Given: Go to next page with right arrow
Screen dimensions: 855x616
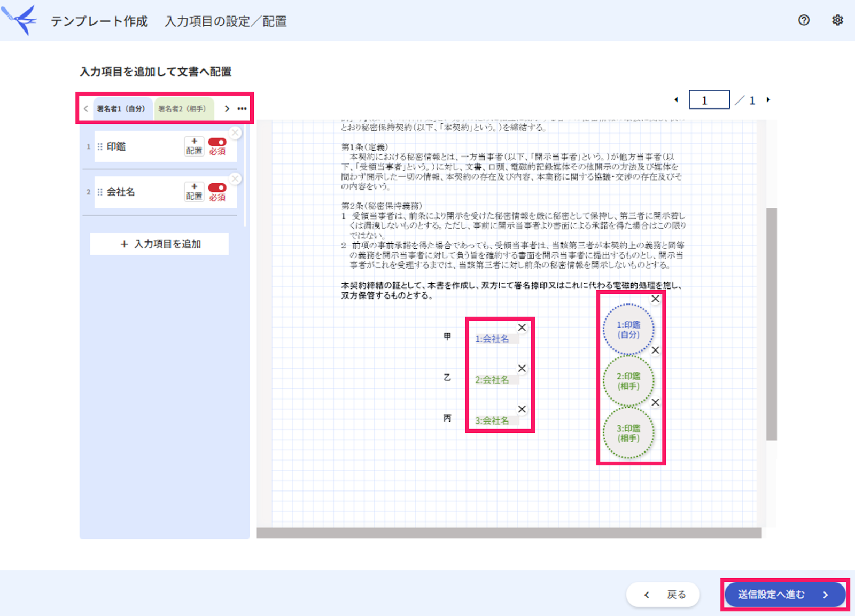Looking at the screenshot, I should [x=768, y=100].
